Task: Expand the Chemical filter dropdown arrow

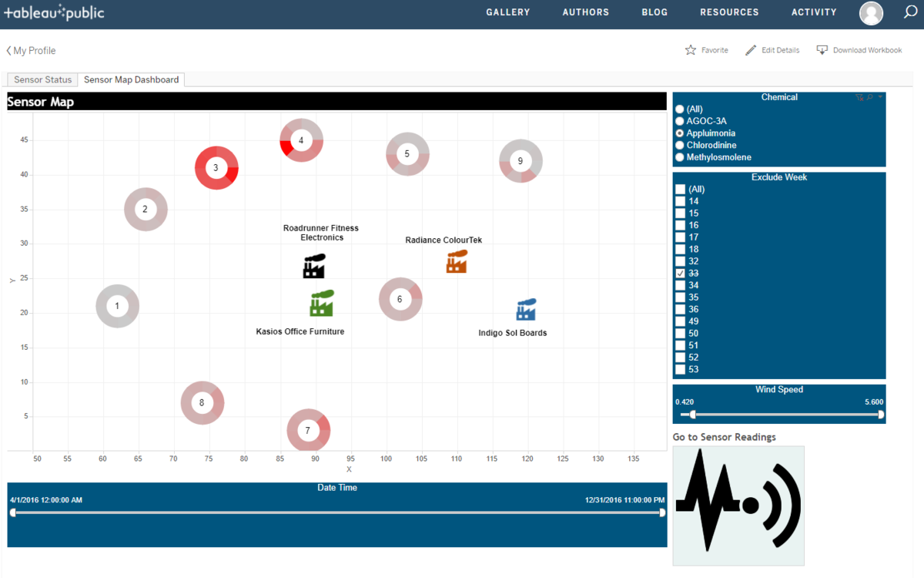Action: tap(880, 97)
